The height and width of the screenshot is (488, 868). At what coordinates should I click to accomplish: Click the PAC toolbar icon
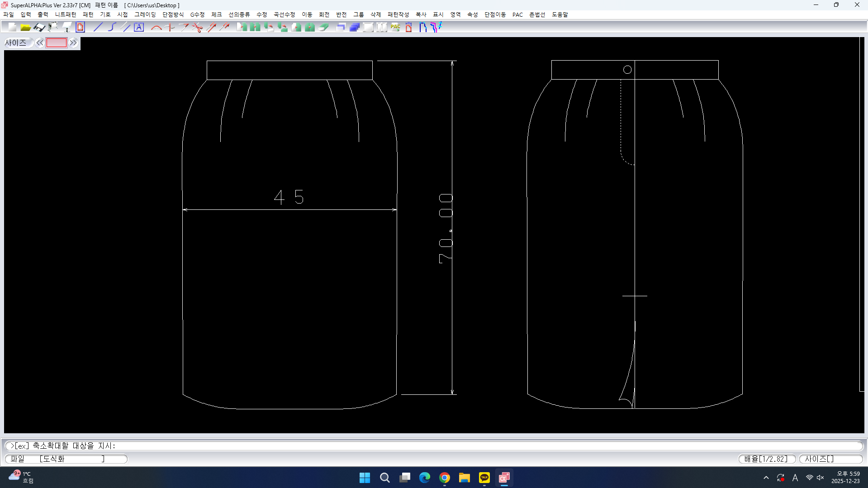tap(395, 27)
